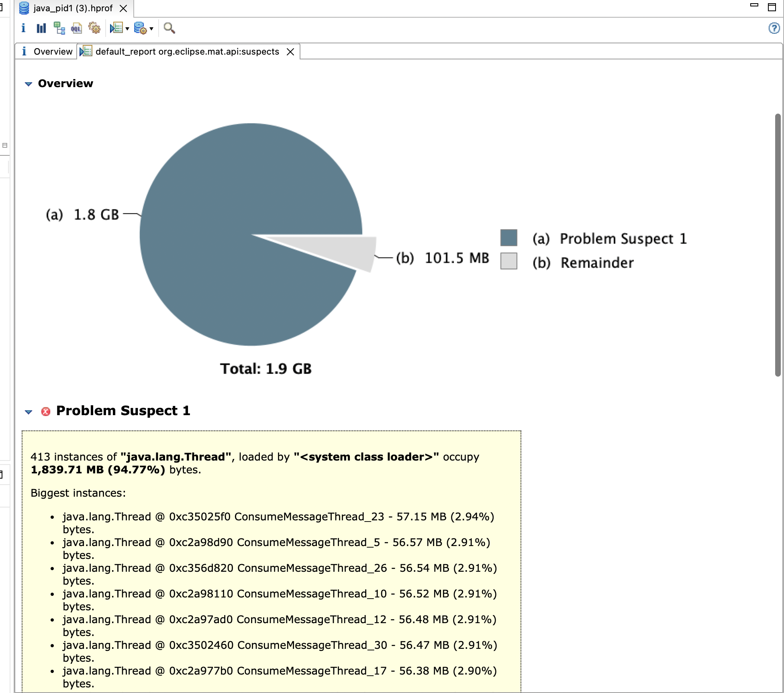The image size is (784, 693).
Task: Click the (b) 101.5 MB pie label
Action: click(x=443, y=258)
